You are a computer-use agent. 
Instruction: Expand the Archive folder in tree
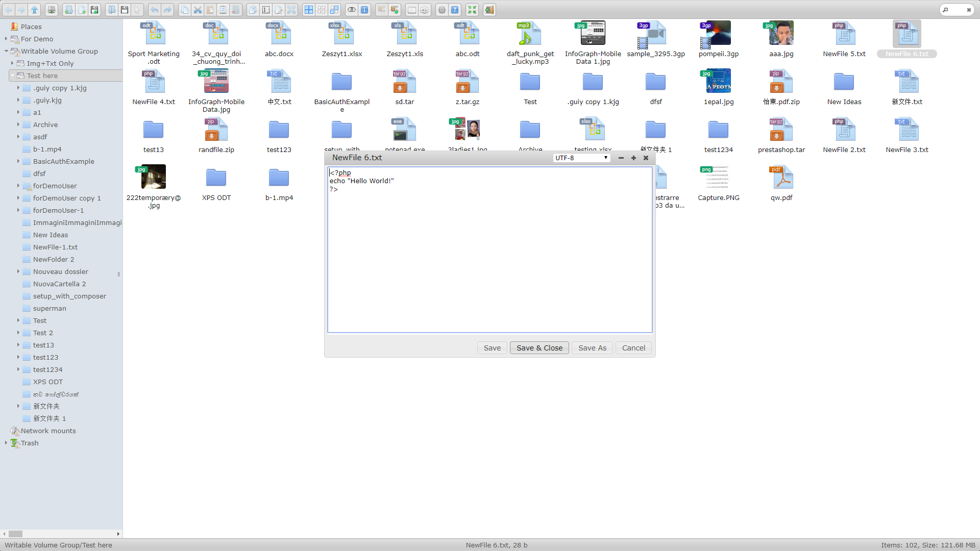(18, 124)
